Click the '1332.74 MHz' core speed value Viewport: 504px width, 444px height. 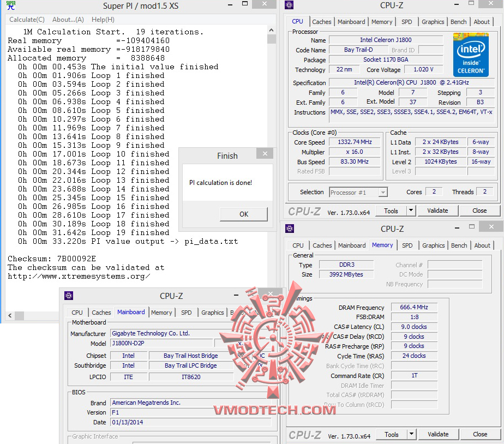pos(355,142)
